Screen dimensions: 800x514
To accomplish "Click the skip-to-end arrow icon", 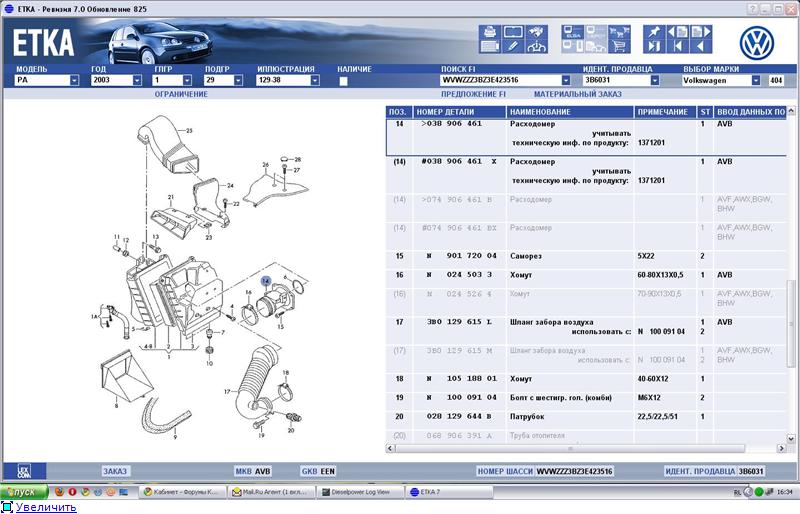I will [x=654, y=46].
